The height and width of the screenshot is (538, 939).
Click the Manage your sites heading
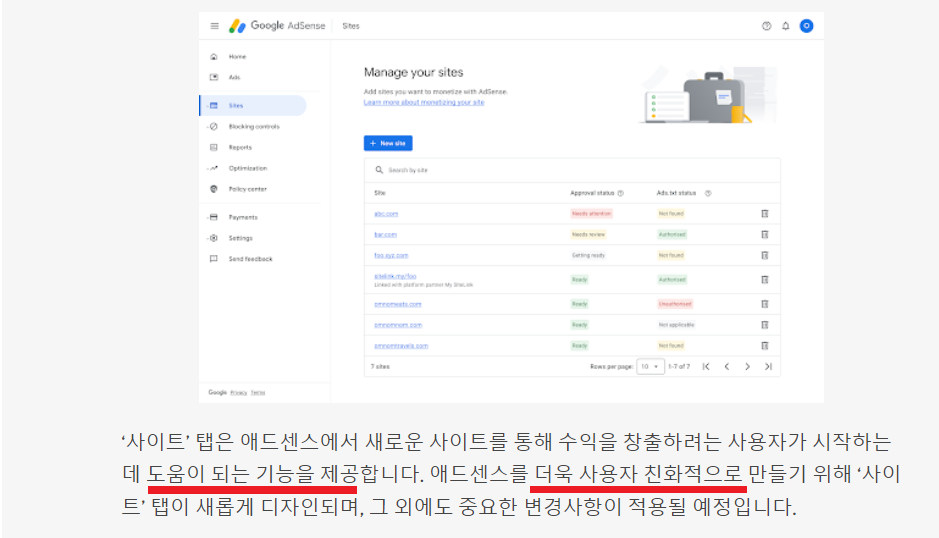pos(414,72)
